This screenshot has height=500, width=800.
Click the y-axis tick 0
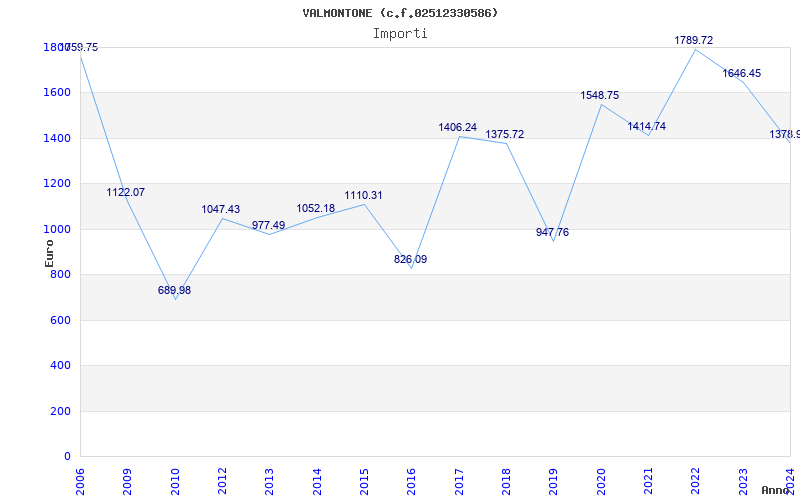67,457
